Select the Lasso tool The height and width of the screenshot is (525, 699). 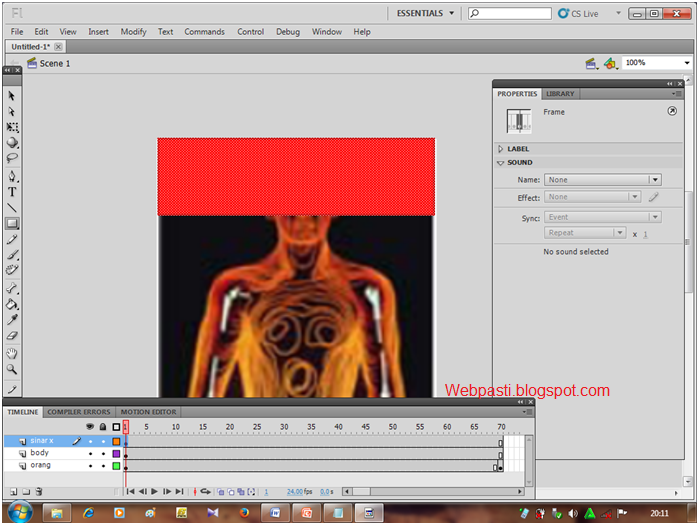click(12, 158)
